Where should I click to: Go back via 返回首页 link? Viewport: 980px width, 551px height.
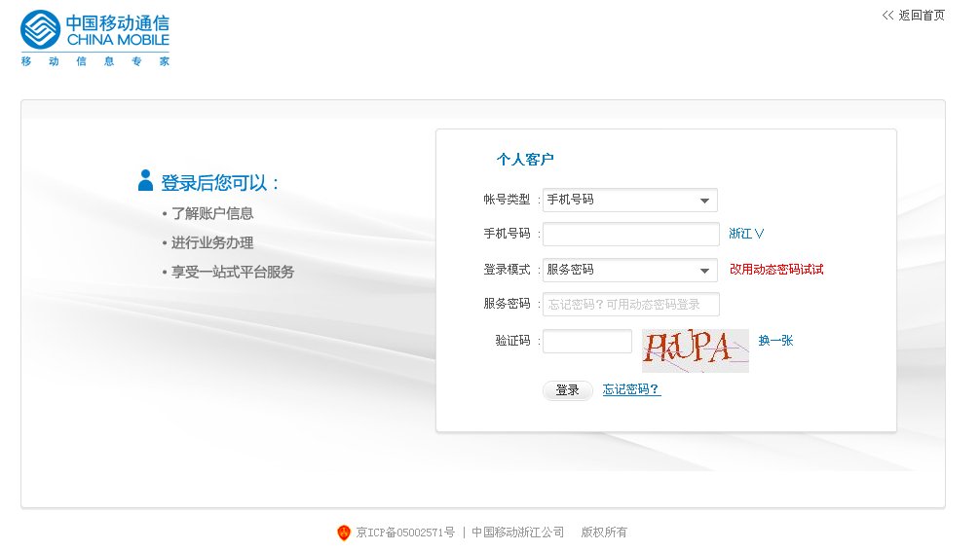(x=914, y=15)
